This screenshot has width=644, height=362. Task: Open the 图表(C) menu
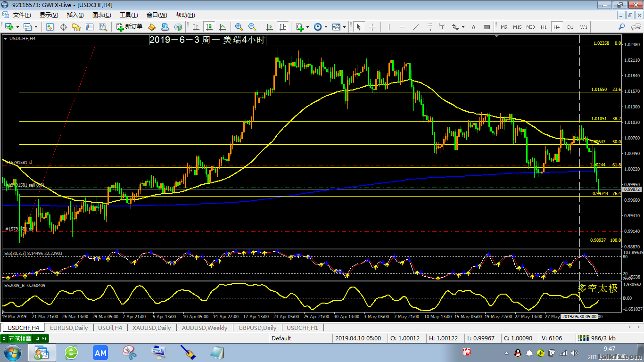pos(101,15)
